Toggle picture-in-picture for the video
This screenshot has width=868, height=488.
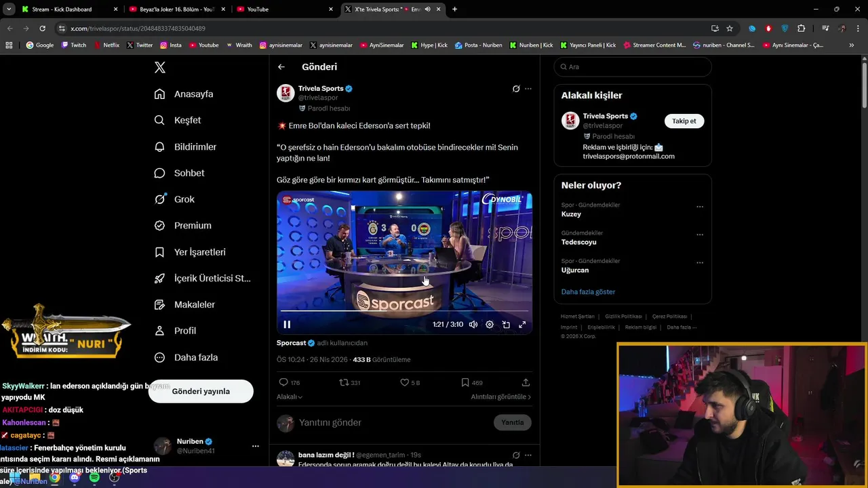pyautogui.click(x=506, y=325)
